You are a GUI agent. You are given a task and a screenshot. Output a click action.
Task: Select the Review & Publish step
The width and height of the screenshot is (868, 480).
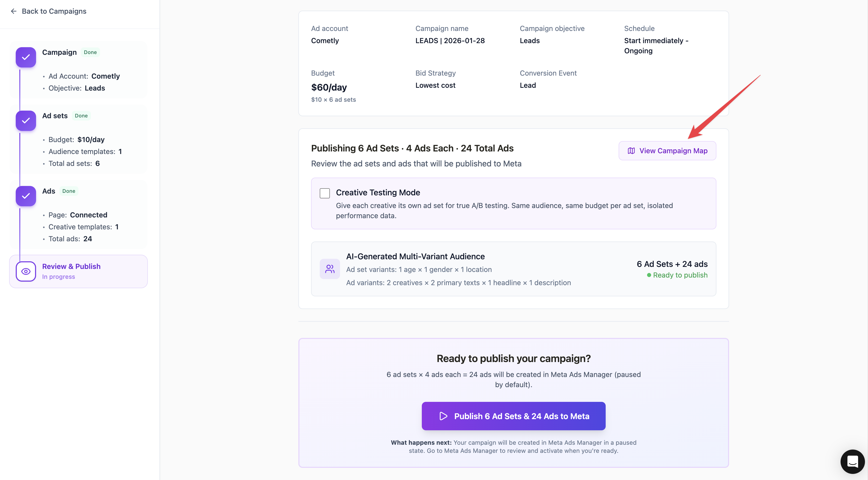pyautogui.click(x=71, y=266)
